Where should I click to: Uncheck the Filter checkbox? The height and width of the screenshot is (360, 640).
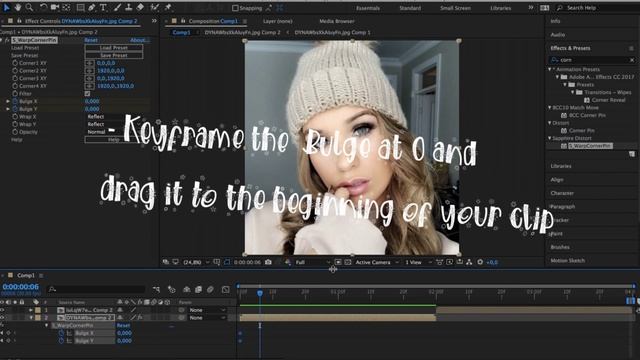tap(87, 93)
